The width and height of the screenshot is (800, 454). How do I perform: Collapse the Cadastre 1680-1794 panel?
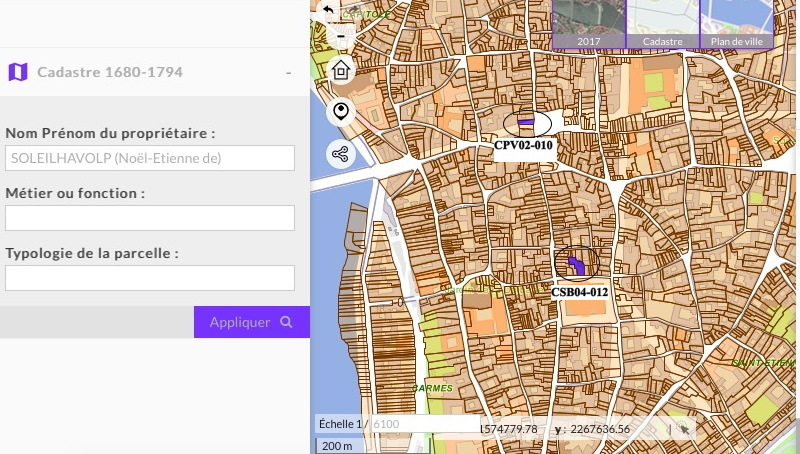pos(288,73)
